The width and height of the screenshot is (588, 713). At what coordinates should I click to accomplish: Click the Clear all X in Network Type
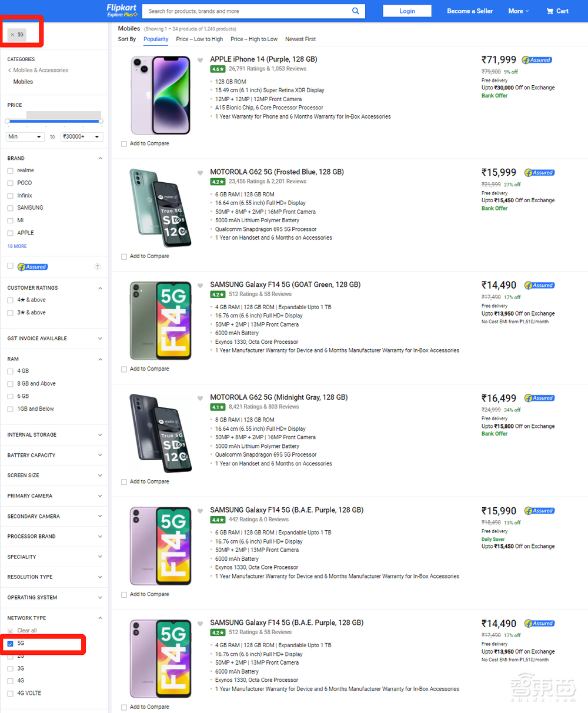point(10,631)
